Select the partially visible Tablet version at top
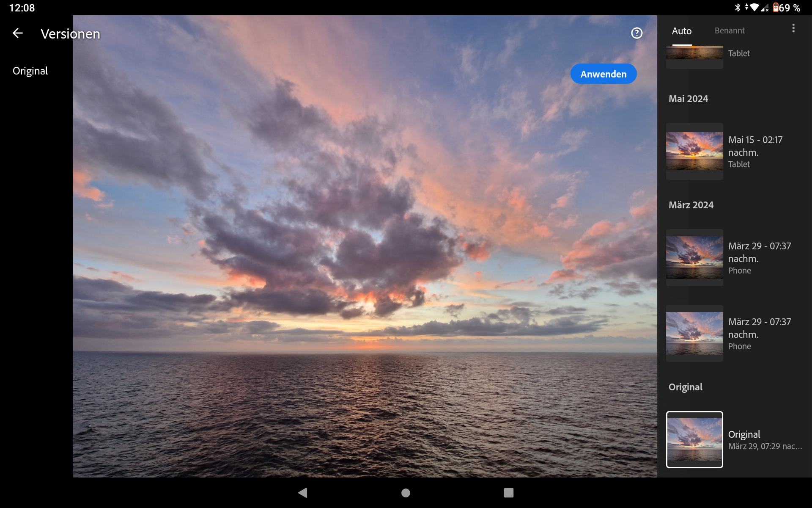 694,54
